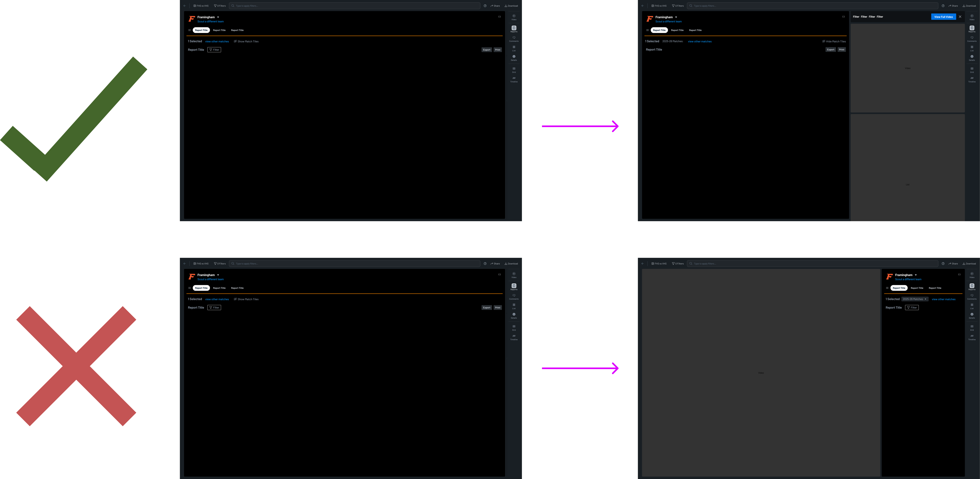The image size is (980, 479).
Task: Click collapse icon in 2025-26 Matches dropdown mockup
Action: coord(959,274)
